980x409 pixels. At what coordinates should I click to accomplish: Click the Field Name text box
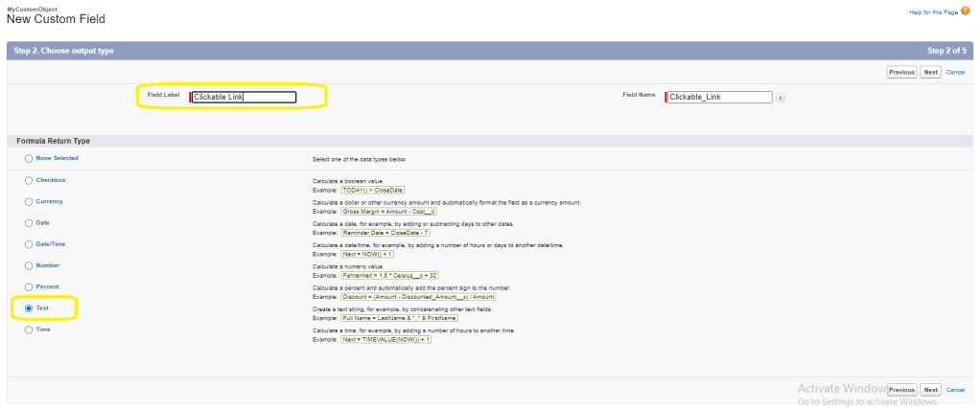pyautogui.click(x=719, y=97)
